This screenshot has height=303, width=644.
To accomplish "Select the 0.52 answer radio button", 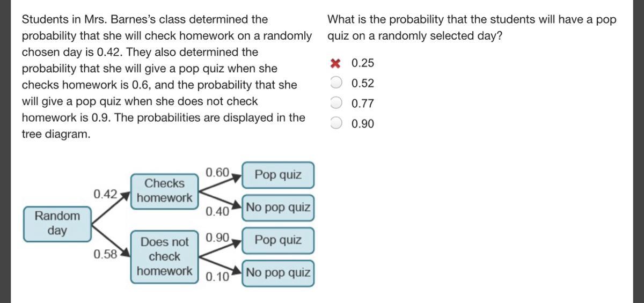I will click(336, 83).
